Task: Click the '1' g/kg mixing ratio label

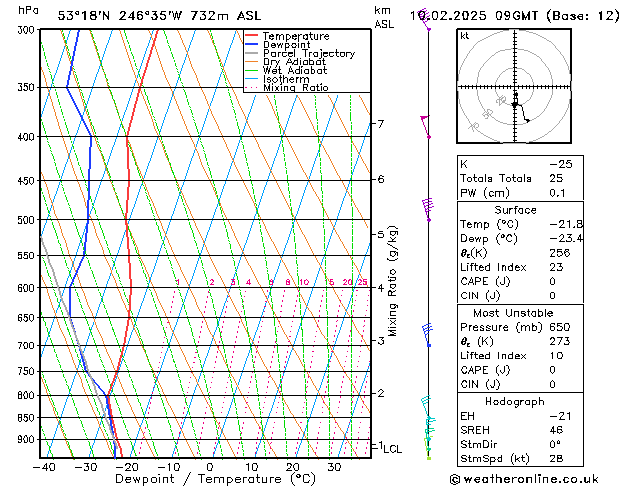Action: pos(178,282)
